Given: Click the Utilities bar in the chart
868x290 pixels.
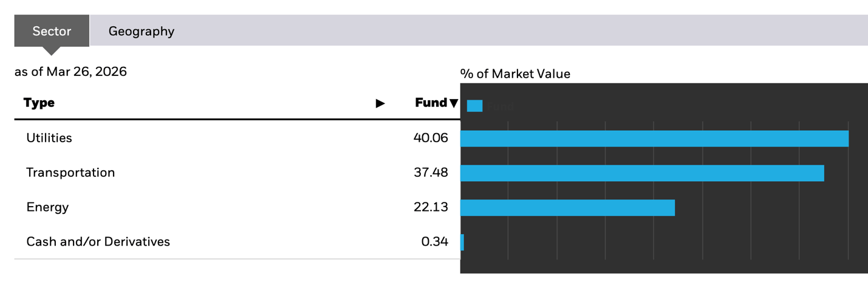Looking at the screenshot, I should 654,139.
